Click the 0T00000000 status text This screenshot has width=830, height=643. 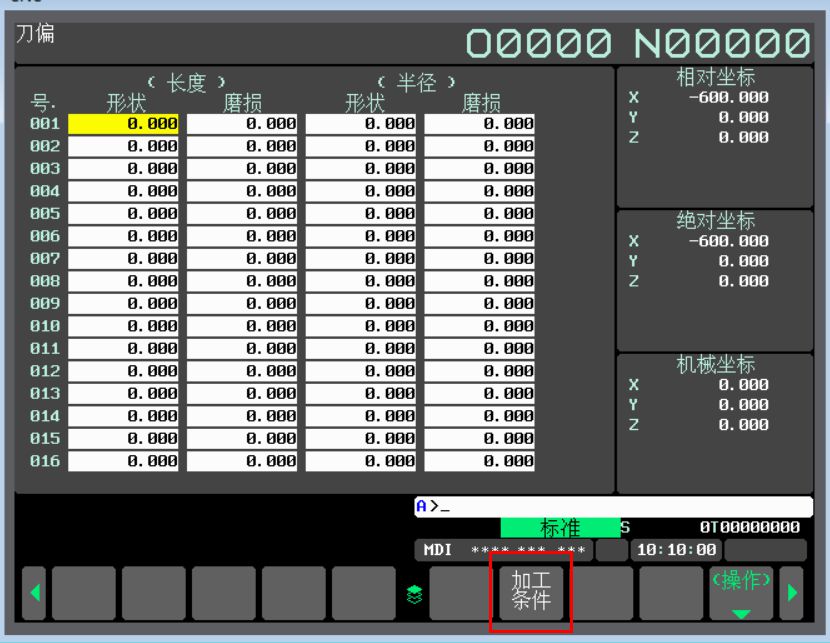pos(750,527)
